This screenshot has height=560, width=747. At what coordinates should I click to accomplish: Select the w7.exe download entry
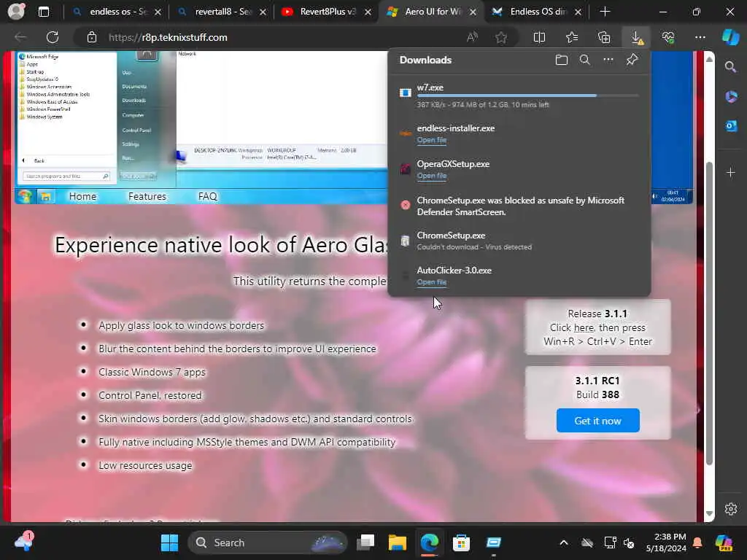coord(519,96)
